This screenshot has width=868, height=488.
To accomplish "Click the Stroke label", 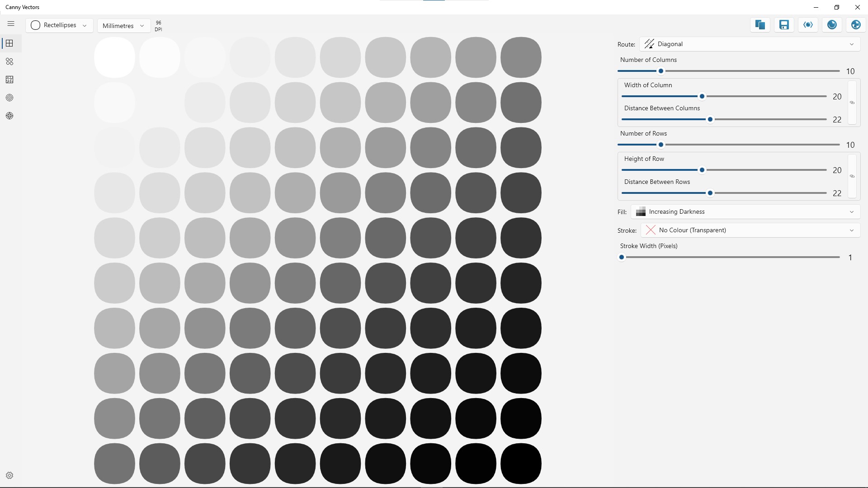I will point(627,230).
